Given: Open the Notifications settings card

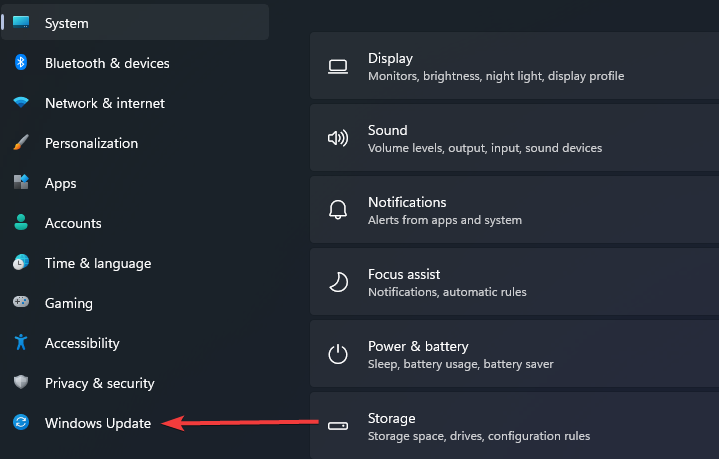Looking at the screenshot, I should [x=514, y=210].
